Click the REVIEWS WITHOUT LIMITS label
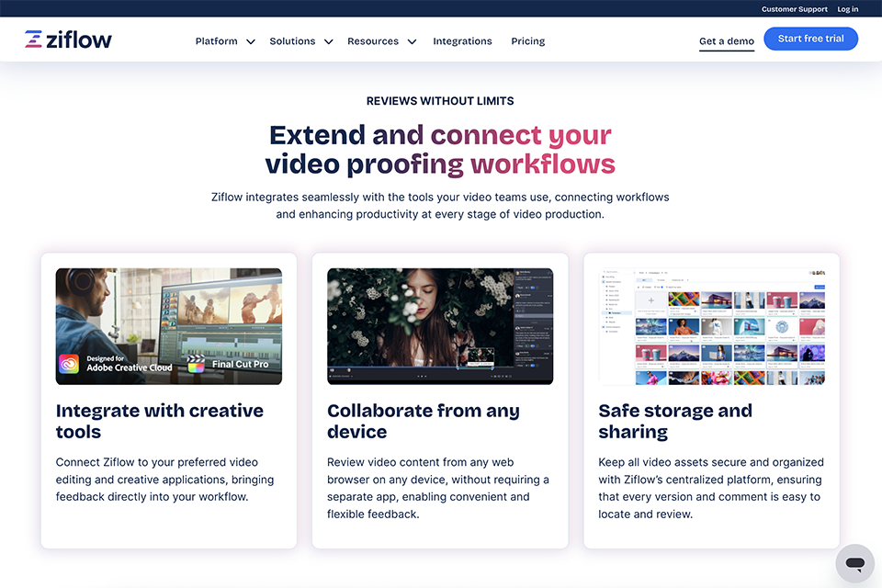 click(x=440, y=101)
